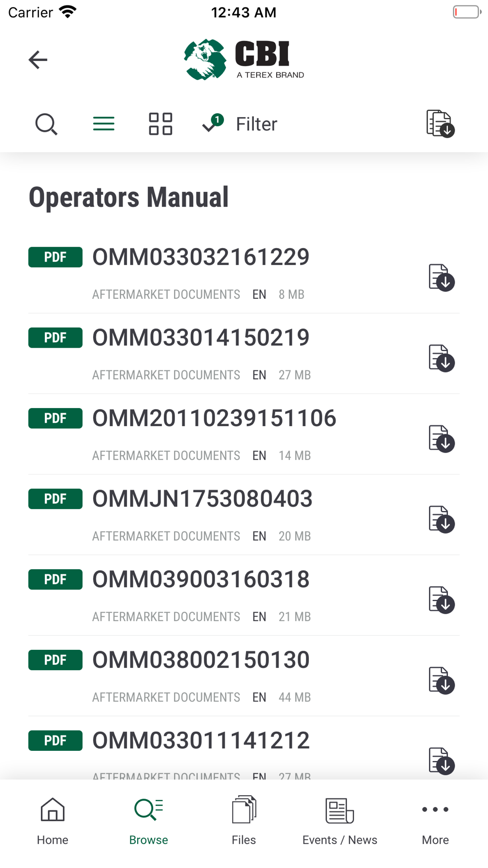488x868 pixels.
Task: Download OMM20110239151106 file
Action: (x=442, y=439)
